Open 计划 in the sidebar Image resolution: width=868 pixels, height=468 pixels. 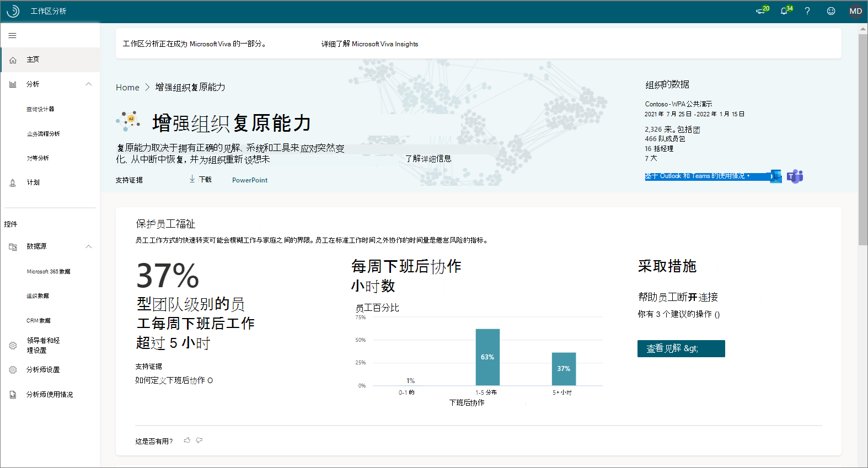click(x=33, y=182)
